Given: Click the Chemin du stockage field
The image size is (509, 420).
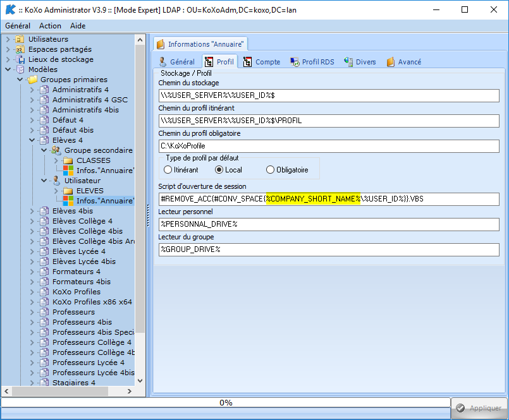Looking at the screenshot, I should (329, 95).
